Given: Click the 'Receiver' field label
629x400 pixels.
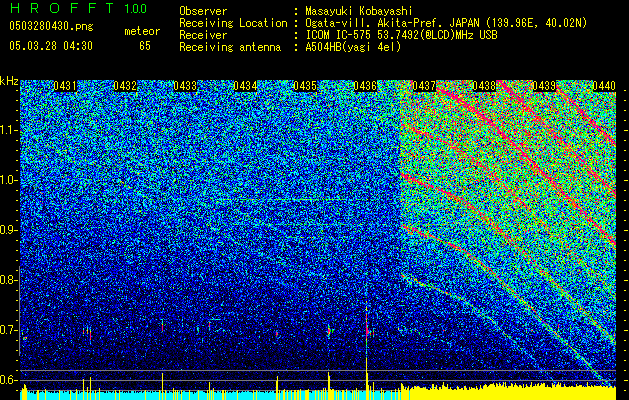Looking at the screenshot, I should point(203,35).
